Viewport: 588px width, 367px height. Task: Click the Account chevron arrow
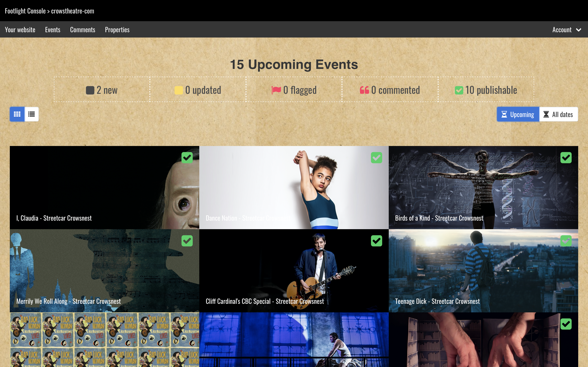[579, 30]
